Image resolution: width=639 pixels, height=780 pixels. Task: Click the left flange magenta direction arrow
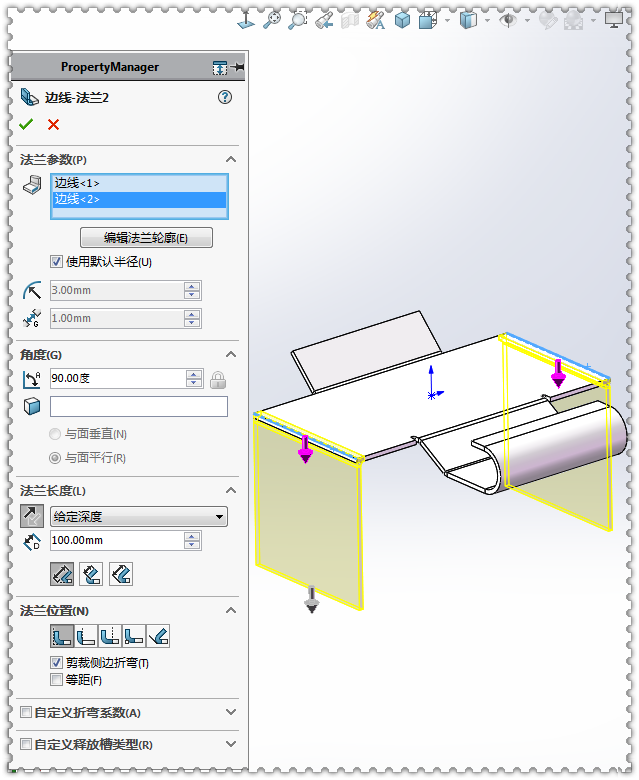(x=305, y=450)
